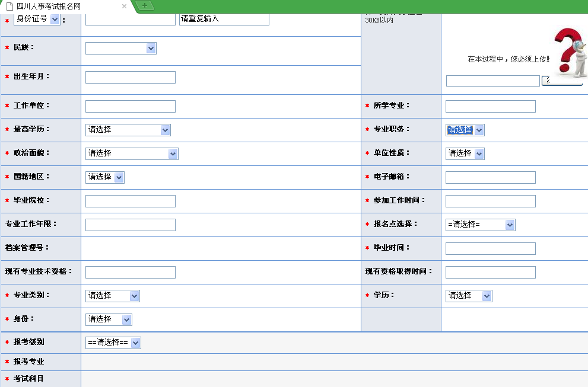This screenshot has width=588, height=387.
Task: Open the 专业职务 (professional title) dropdown
Action: pos(465,130)
